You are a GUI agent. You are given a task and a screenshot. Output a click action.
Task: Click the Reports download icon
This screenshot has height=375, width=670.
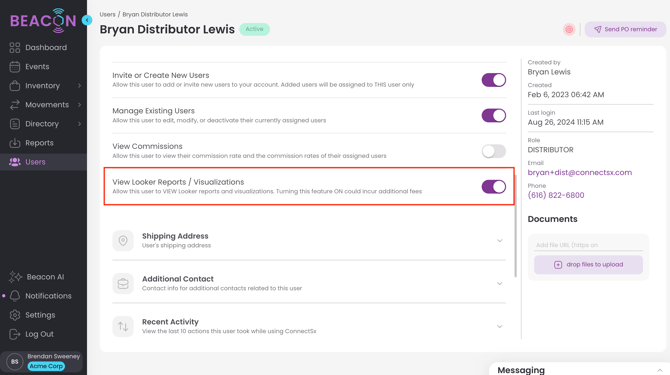[x=15, y=143]
